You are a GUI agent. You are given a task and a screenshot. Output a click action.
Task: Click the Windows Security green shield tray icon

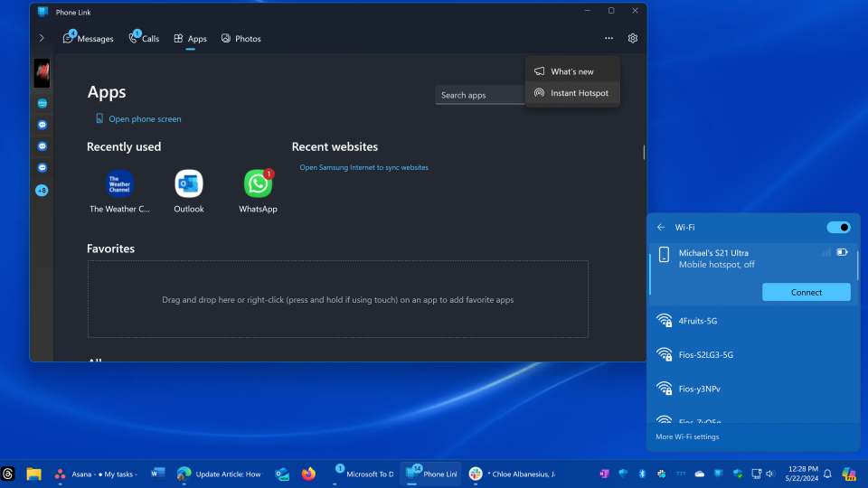(x=738, y=474)
